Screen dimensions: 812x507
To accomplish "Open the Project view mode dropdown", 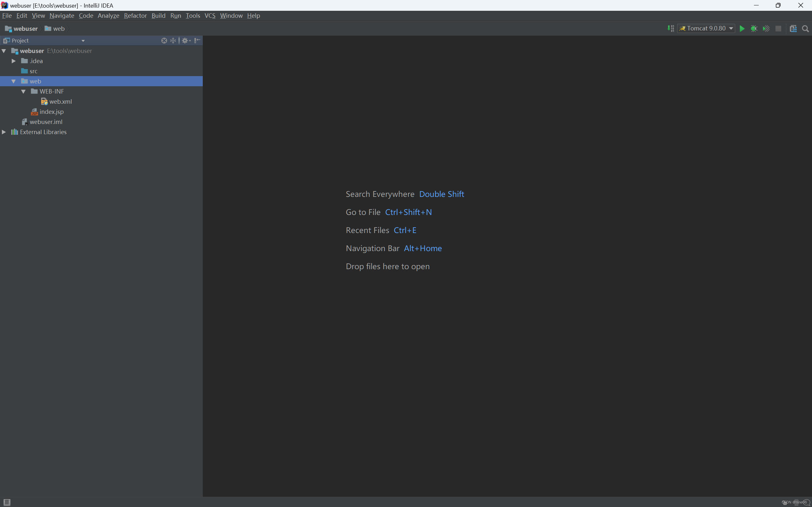I will (83, 40).
